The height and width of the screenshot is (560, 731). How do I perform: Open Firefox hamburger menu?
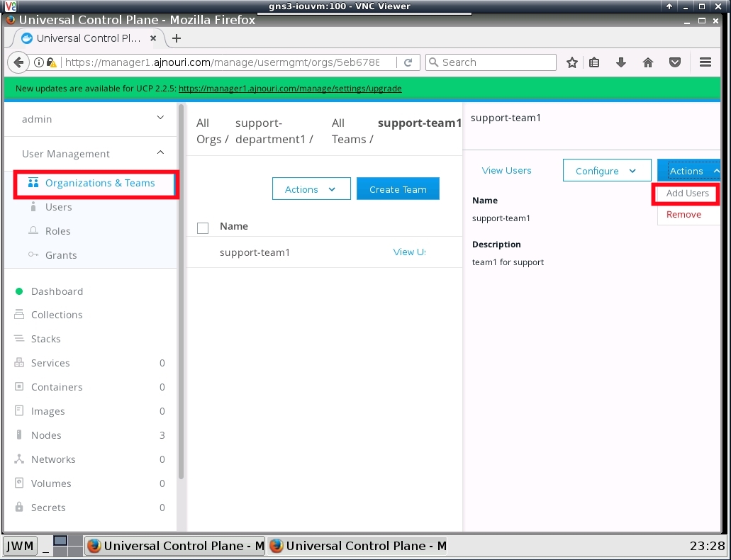pyautogui.click(x=705, y=62)
